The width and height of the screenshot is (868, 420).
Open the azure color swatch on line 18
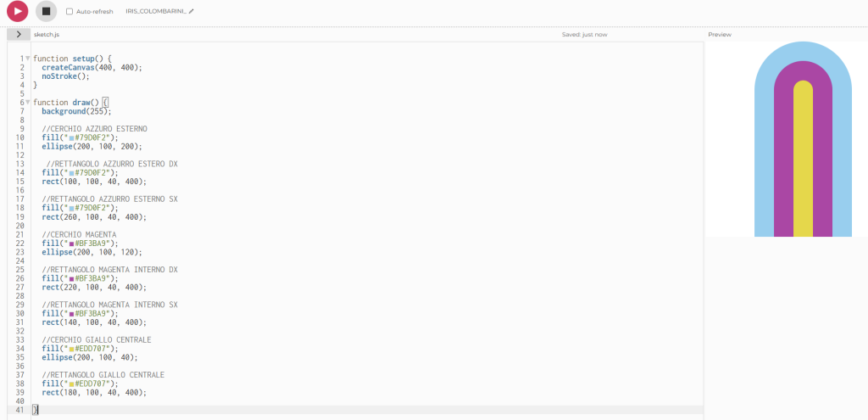point(71,208)
